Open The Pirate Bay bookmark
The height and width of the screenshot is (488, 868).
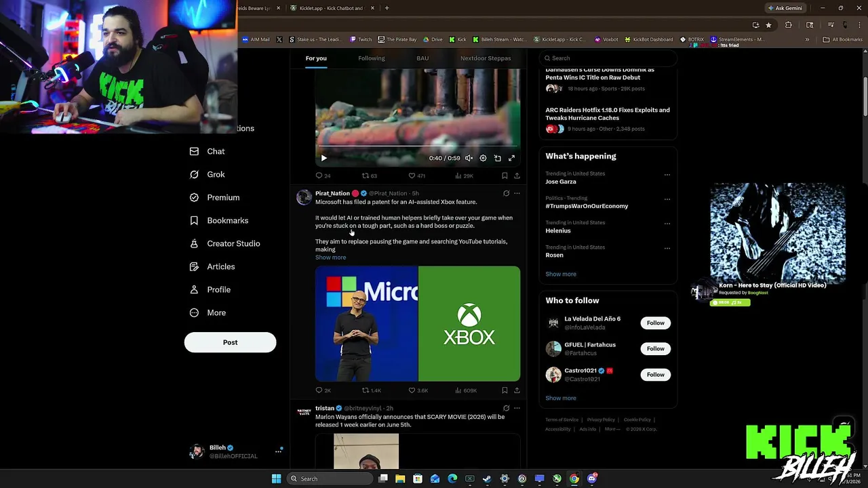[x=397, y=39]
